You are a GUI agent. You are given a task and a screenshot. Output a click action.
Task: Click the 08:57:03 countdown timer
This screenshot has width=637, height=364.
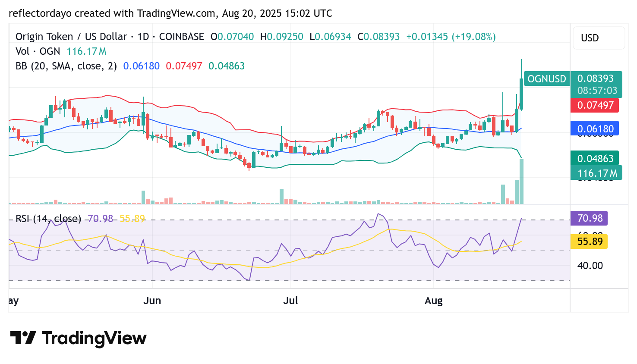(597, 91)
